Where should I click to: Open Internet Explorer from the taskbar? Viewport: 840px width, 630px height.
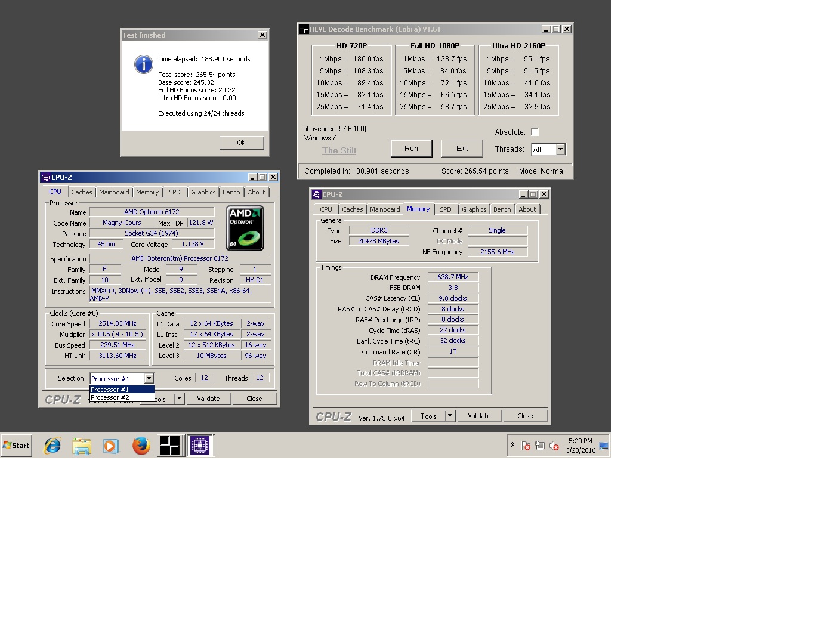pos(52,446)
